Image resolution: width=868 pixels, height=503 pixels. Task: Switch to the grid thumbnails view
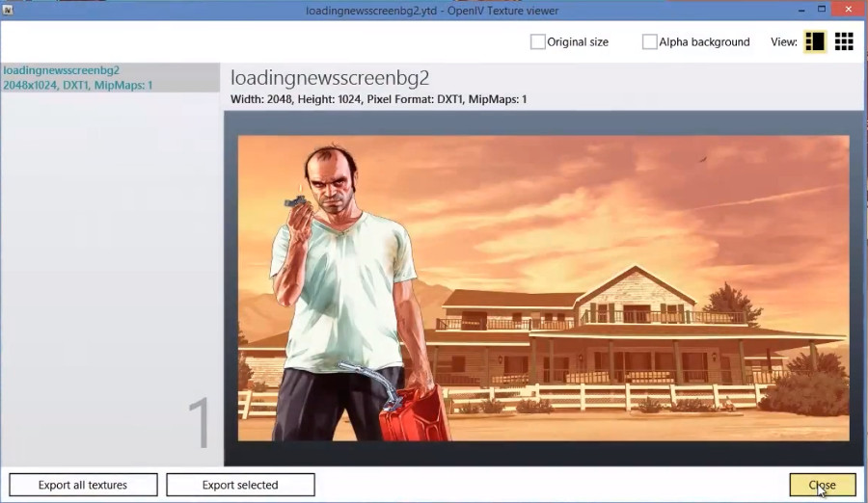coord(844,41)
